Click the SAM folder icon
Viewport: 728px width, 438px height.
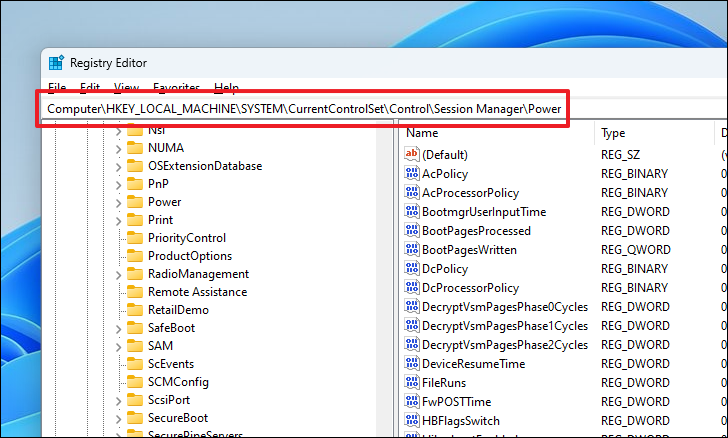pos(135,346)
